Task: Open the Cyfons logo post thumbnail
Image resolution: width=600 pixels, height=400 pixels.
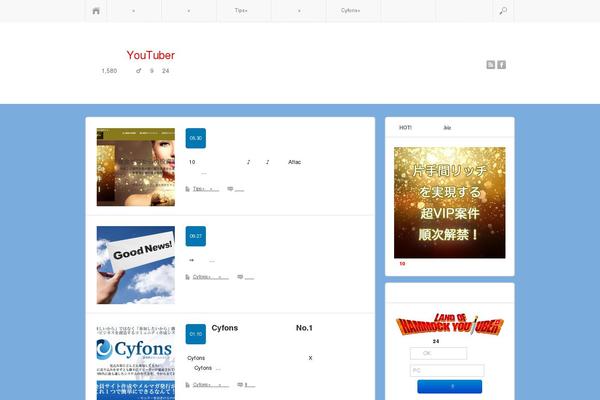Action: tap(136, 362)
